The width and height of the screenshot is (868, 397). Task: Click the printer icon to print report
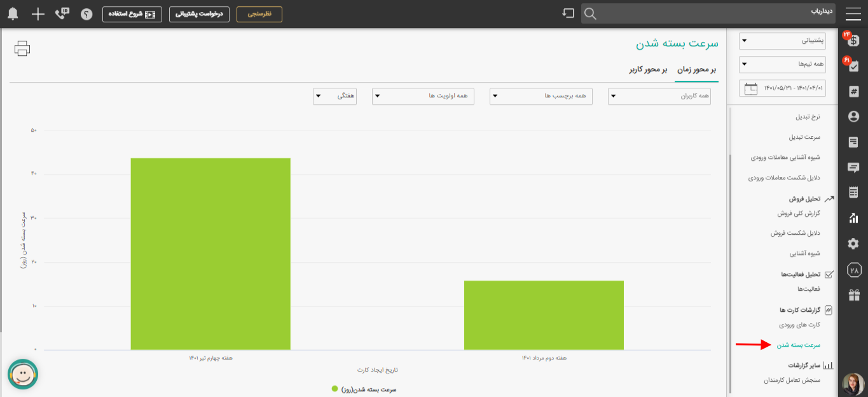22,48
